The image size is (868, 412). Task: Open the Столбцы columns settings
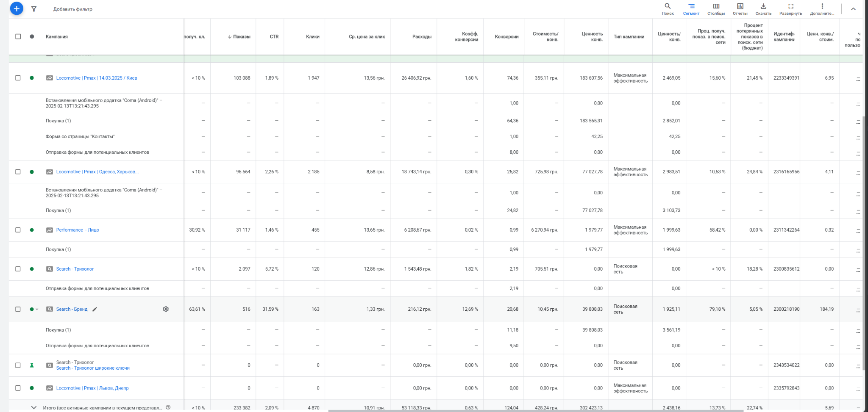click(716, 8)
